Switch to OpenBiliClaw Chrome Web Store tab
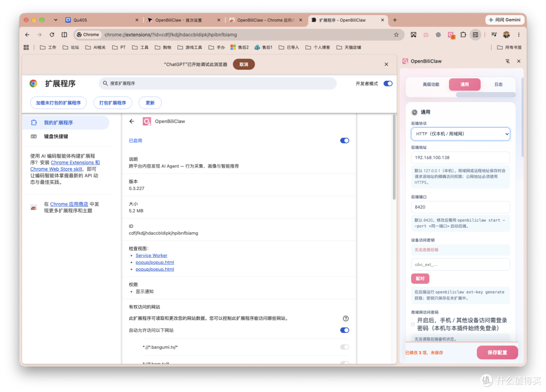The image size is (546, 392). coord(266,20)
